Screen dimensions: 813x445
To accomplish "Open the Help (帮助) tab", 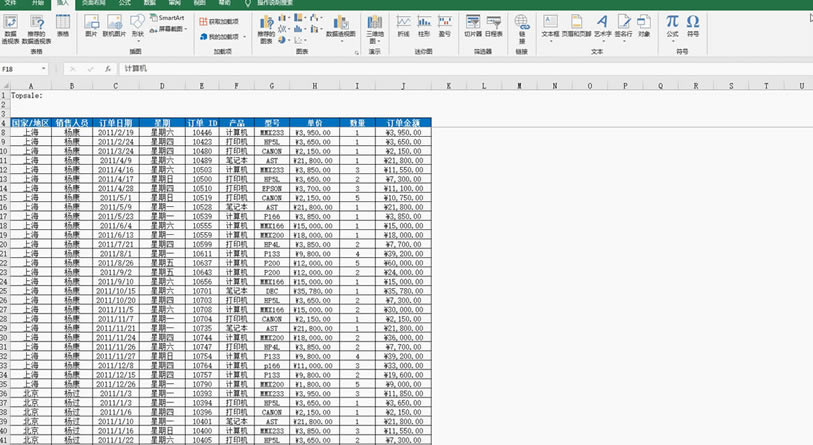I will [x=224, y=3].
